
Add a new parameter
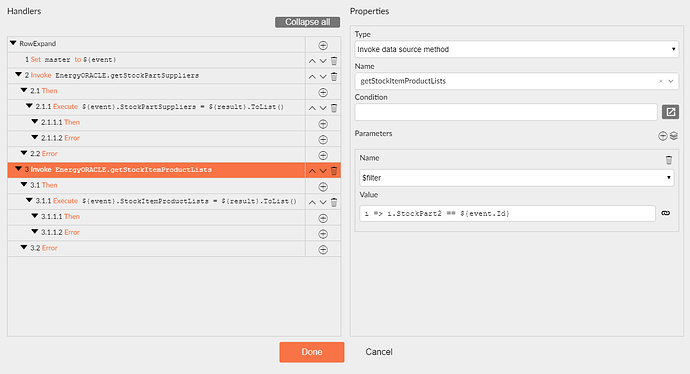[663, 136]
